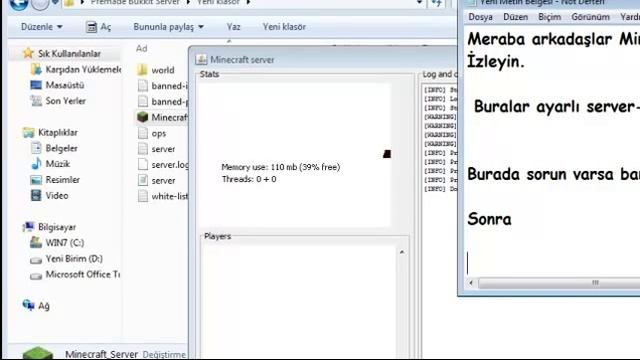
Task: Open Karşıdan Yüklemeler folder icon
Action: pos(36,69)
